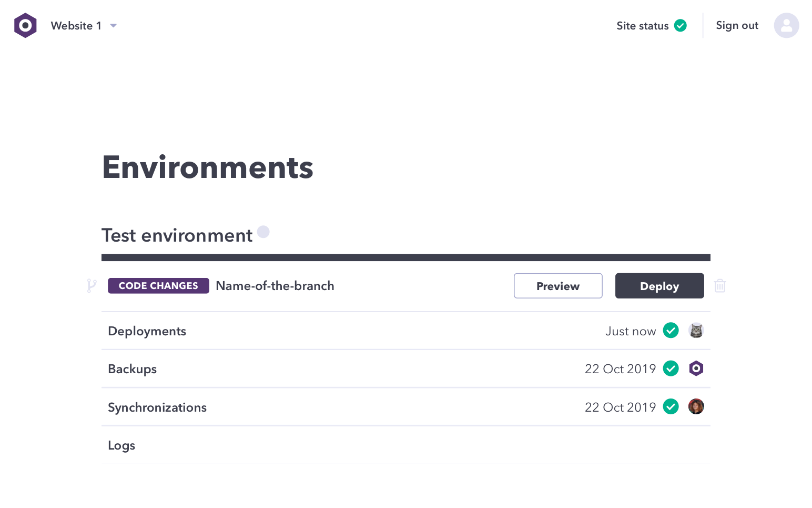Click the trash icon to delete the branch
Screen dimensions: 812x508
(x=720, y=285)
